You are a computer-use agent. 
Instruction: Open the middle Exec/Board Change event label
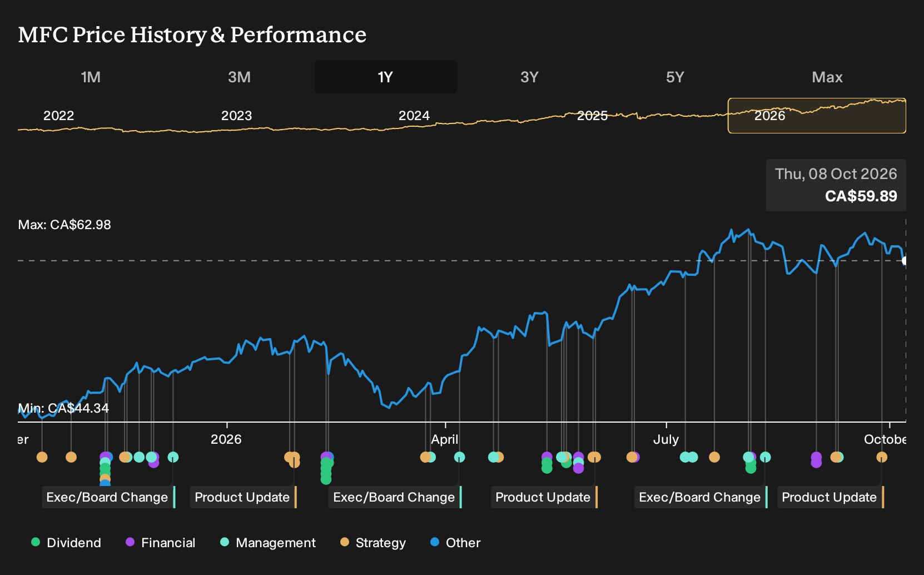395,497
